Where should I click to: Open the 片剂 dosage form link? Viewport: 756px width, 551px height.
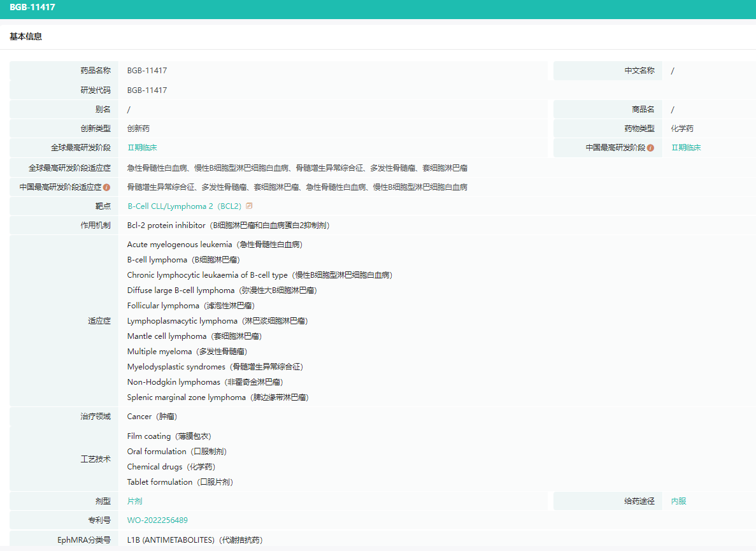(x=134, y=501)
